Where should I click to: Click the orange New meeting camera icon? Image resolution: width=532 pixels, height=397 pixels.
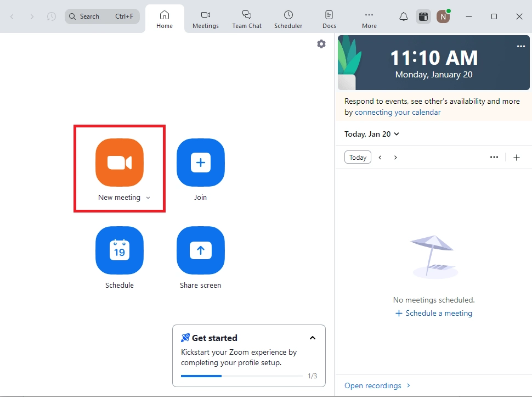coord(119,163)
